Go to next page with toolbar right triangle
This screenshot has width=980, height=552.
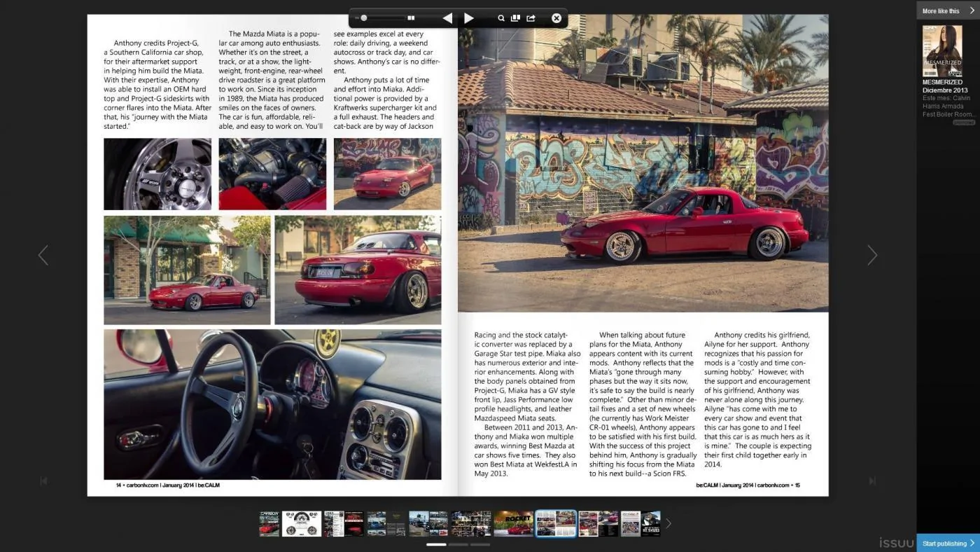(469, 18)
